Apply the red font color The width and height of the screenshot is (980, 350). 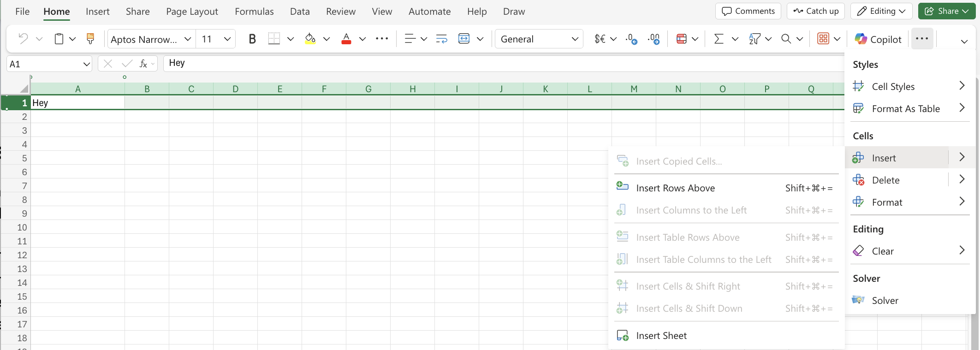click(346, 39)
